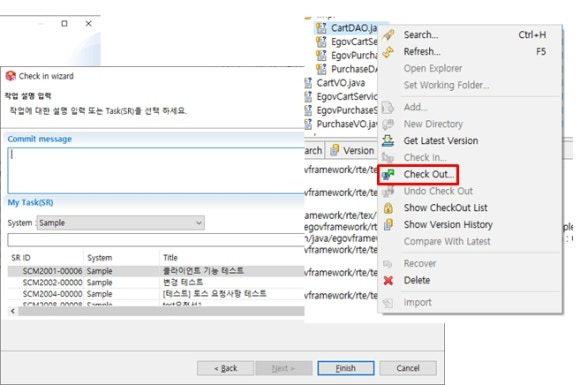Select the CartDAO.java tree item
This screenshot has height=385, width=580.
click(x=346, y=28)
